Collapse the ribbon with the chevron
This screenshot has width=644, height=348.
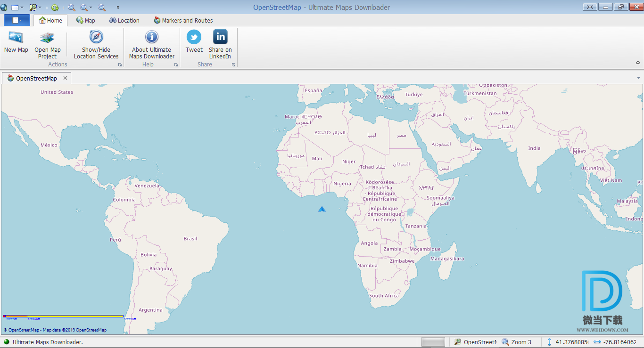click(638, 63)
